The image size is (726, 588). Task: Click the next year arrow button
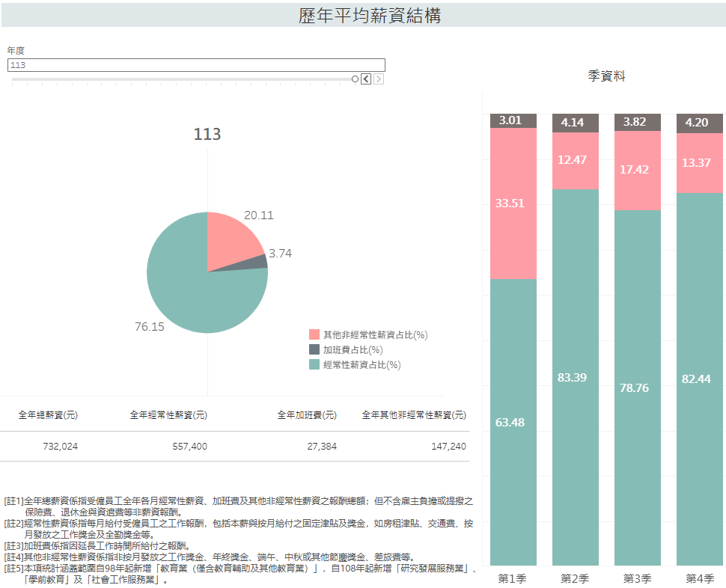tap(379, 79)
